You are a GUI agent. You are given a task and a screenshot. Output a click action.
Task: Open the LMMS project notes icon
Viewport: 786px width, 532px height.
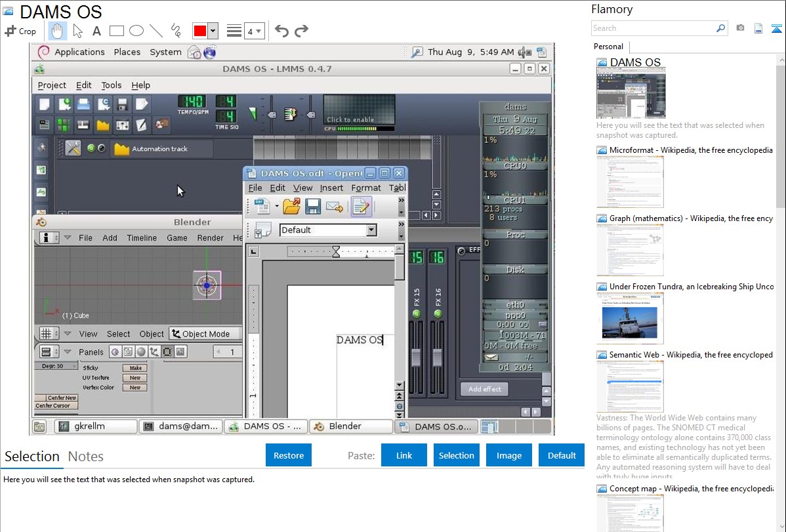tap(142, 125)
